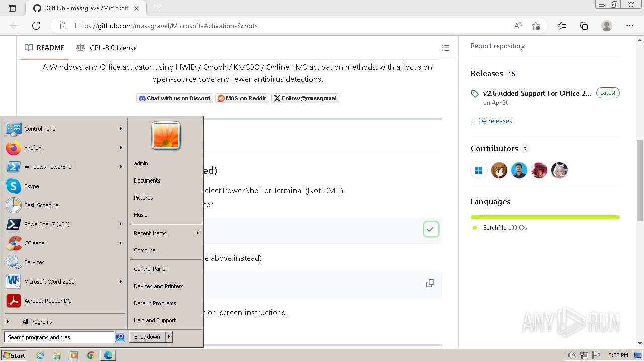Viewport: 644px width, 362px height.
Task: Switch to the README tab
Action: tap(45, 48)
